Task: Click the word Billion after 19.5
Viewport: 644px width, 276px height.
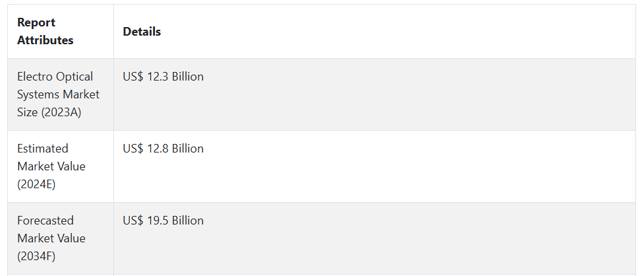Action: (188, 221)
